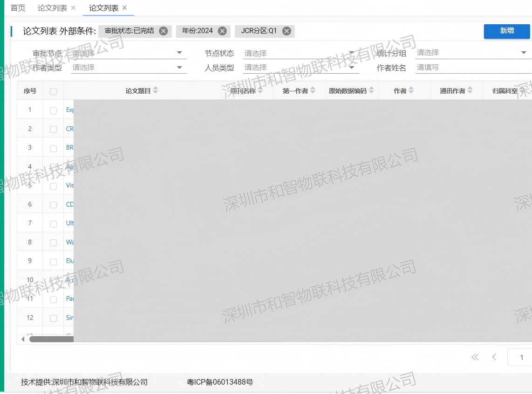Switch to the 首页 tab

click(18, 8)
